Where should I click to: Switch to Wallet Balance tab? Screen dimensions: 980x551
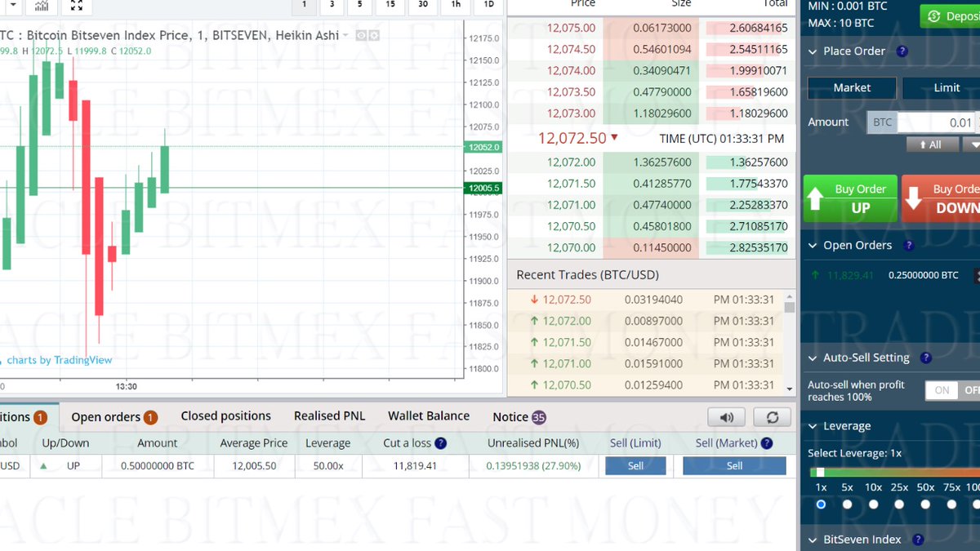click(x=429, y=416)
